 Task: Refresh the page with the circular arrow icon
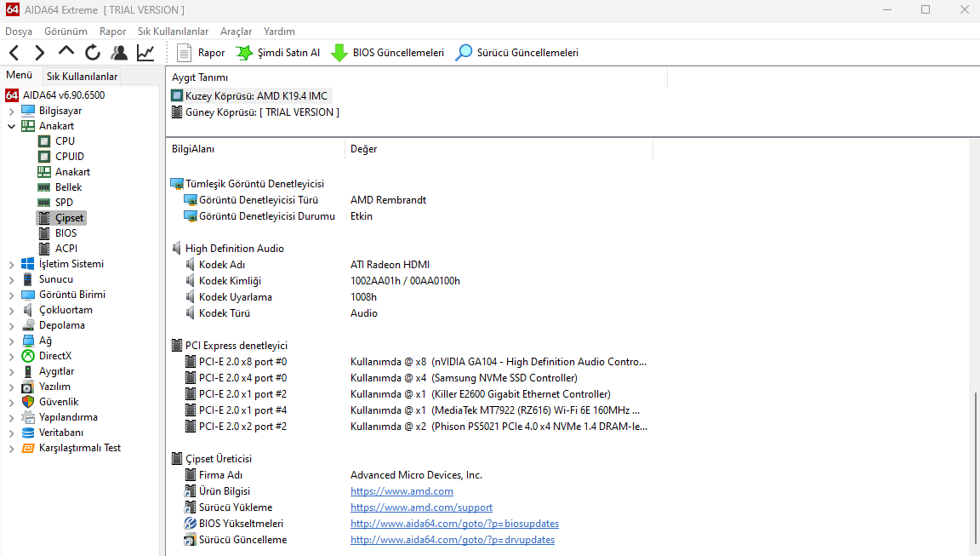coord(93,53)
